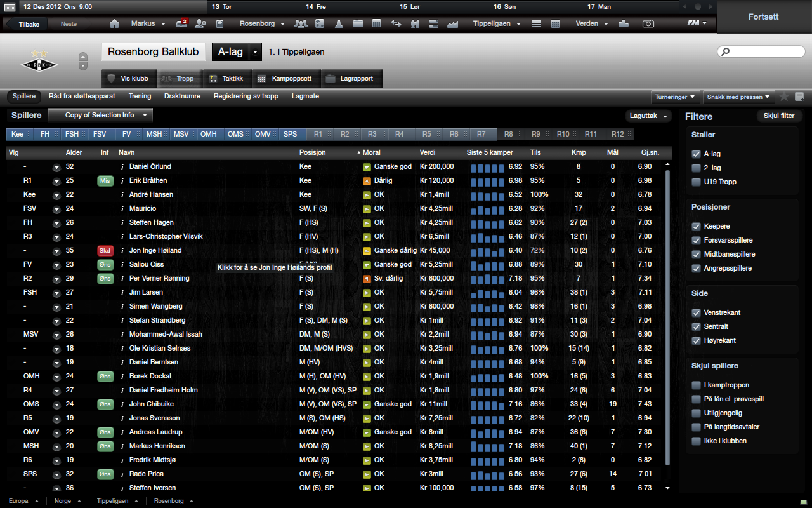The height and width of the screenshot is (508, 812).
Task: Click the camera screenshot icon
Action: click(x=648, y=23)
